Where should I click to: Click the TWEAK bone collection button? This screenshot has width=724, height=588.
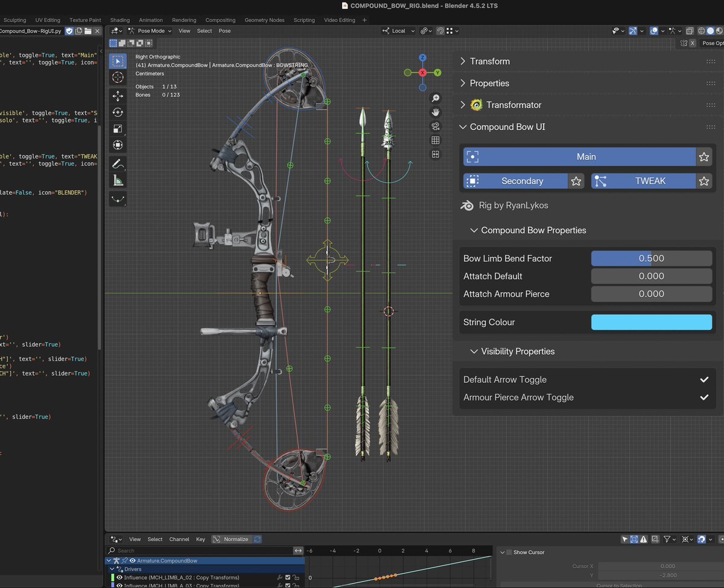tap(643, 181)
